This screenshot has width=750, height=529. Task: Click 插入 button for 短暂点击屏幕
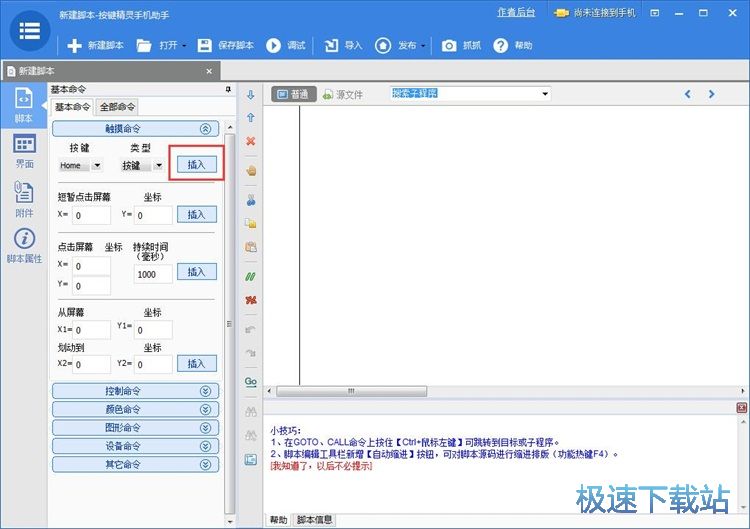coord(197,214)
